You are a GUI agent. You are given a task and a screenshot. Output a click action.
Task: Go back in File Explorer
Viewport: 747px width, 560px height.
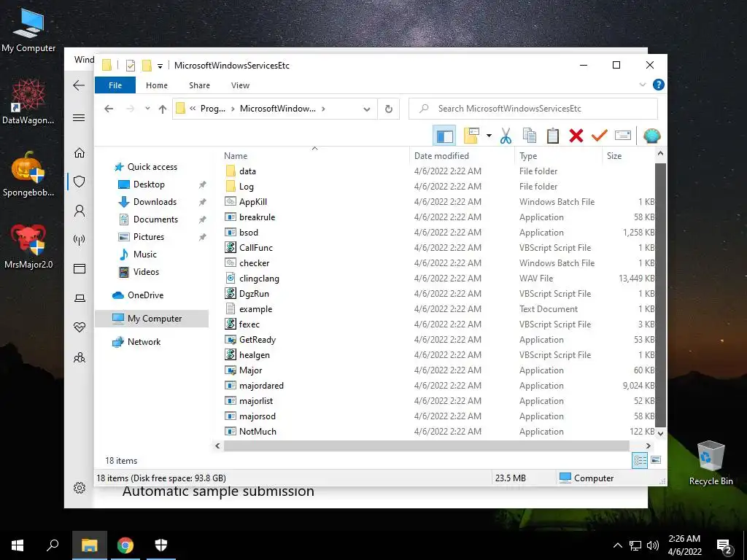point(109,109)
